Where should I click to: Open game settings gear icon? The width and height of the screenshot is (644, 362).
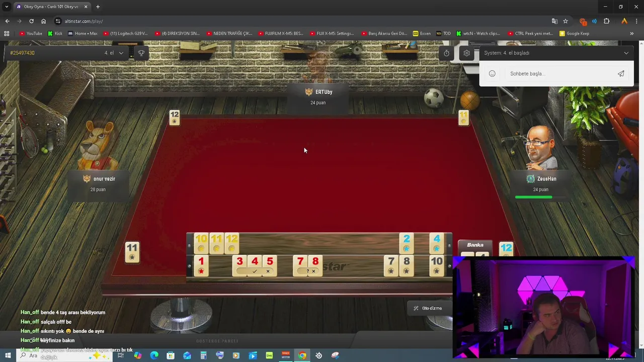[x=466, y=53]
